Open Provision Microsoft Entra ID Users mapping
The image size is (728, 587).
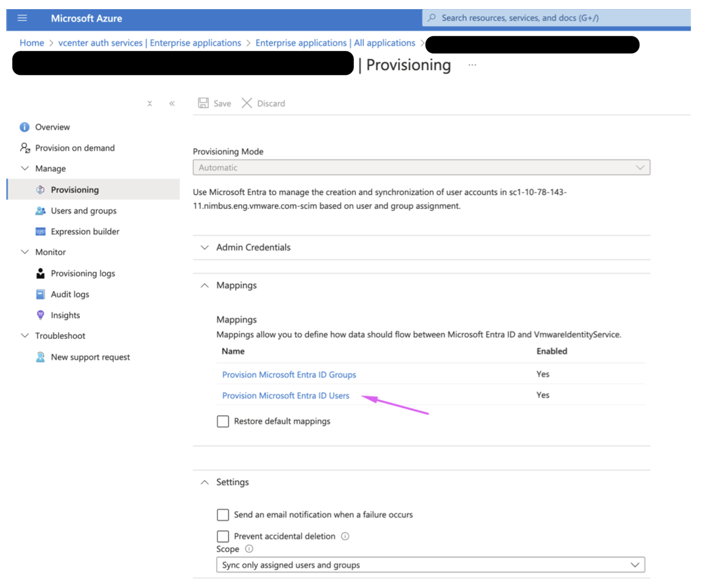[x=286, y=395]
